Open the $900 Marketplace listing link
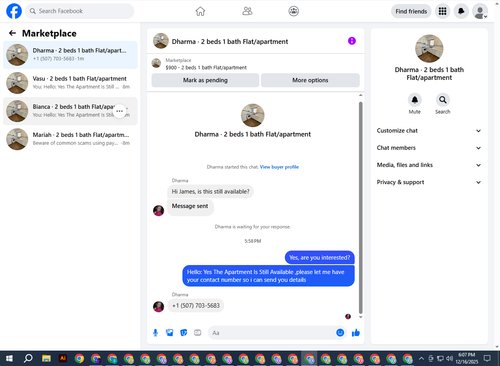Viewport: 500px width, 366px height. tap(206, 68)
